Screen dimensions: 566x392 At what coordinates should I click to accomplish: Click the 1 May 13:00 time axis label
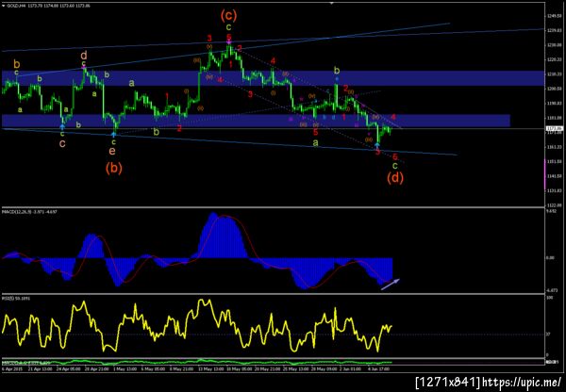click(x=125, y=369)
